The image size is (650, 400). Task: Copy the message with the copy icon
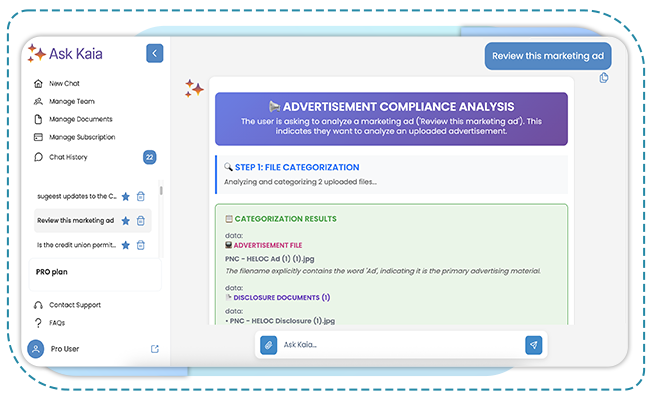pos(604,78)
